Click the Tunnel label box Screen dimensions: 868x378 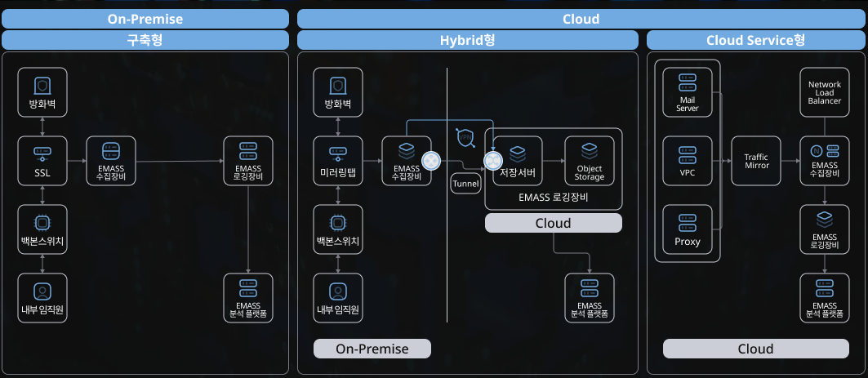coord(465,184)
